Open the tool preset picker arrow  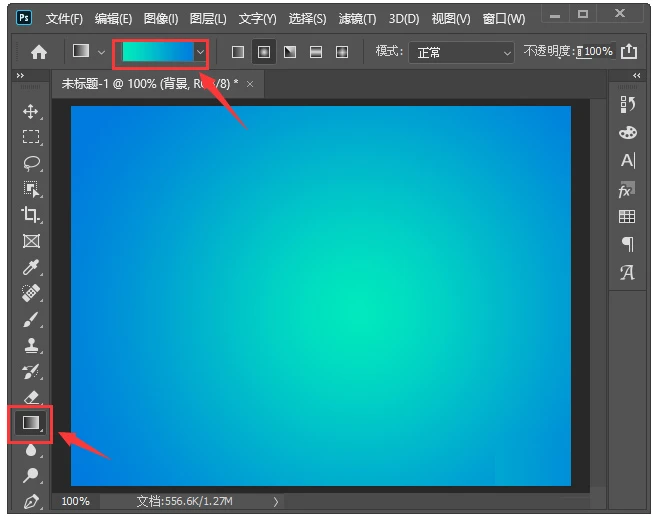click(x=101, y=52)
